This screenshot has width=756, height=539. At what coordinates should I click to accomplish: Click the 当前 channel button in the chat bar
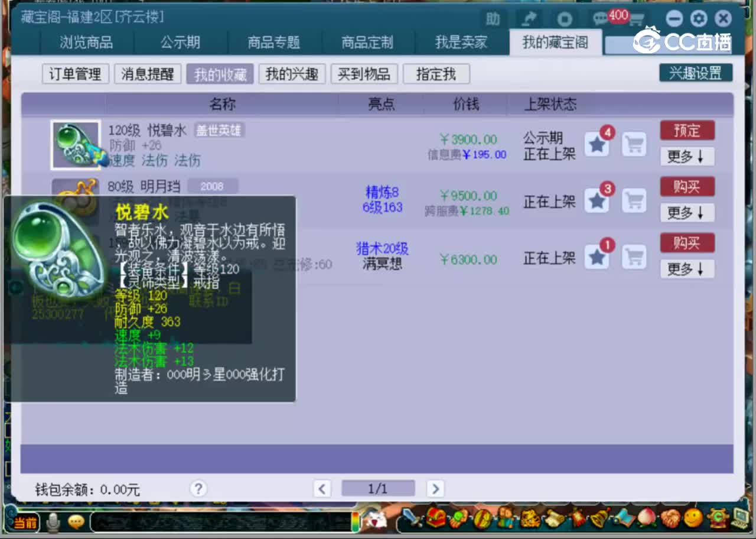pos(25,522)
